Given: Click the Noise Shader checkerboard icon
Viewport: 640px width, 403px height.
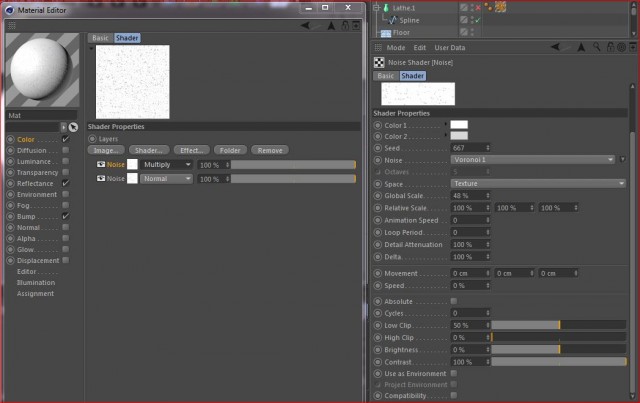Looking at the screenshot, I should pos(379,62).
